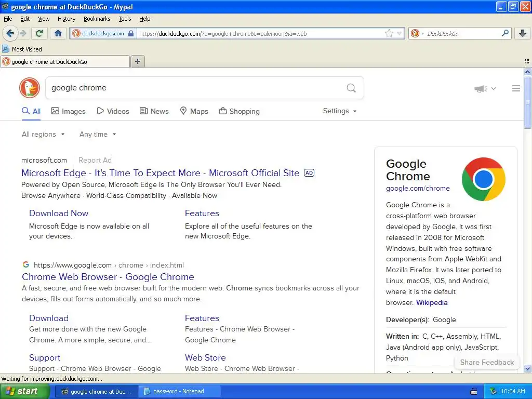The image size is (532, 399).
Task: Click the scrollbar down arrow
Action: click(x=527, y=368)
